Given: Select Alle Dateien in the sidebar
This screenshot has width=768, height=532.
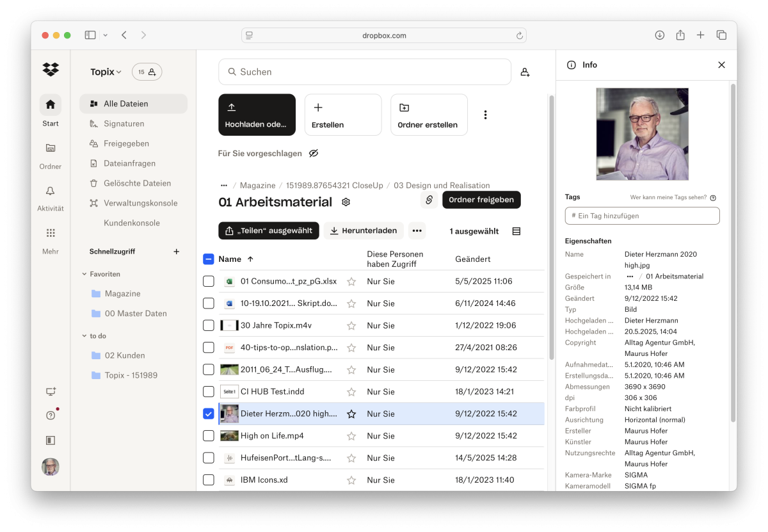Looking at the screenshot, I should [x=133, y=104].
